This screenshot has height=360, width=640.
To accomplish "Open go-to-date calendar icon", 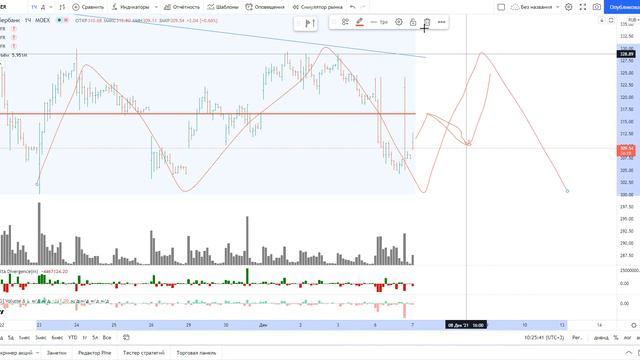I will tap(126, 337).
